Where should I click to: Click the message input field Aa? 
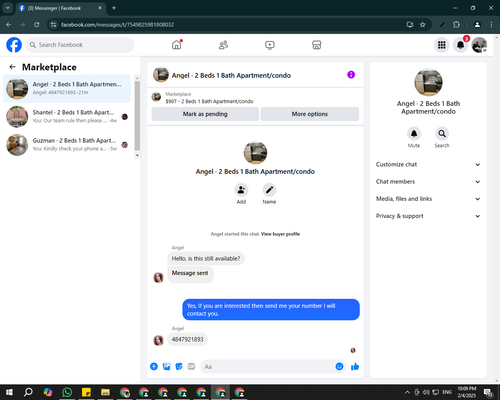pos(267,367)
